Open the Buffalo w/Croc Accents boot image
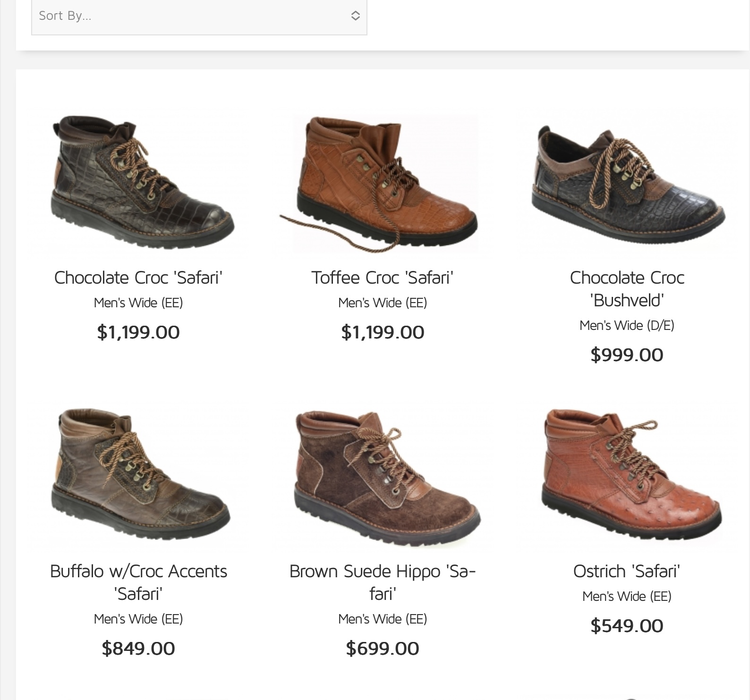Image resolution: width=750 pixels, height=700 pixels. point(138,477)
